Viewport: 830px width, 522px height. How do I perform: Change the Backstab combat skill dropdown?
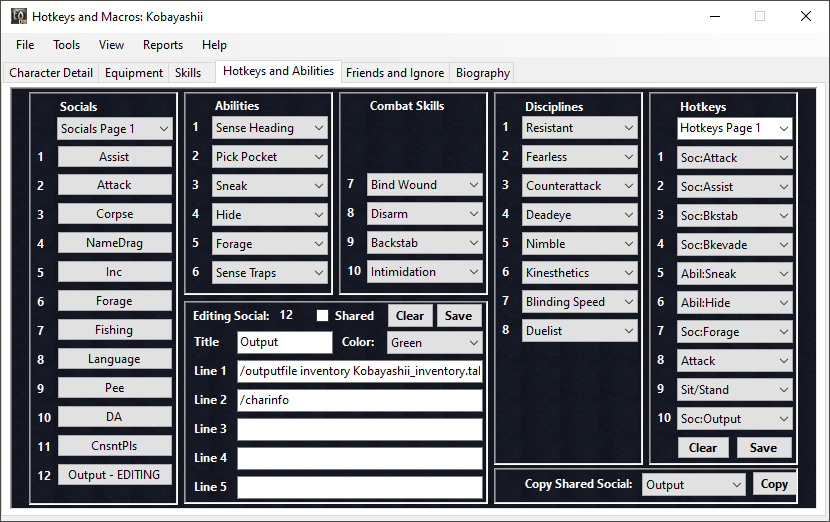pos(425,243)
